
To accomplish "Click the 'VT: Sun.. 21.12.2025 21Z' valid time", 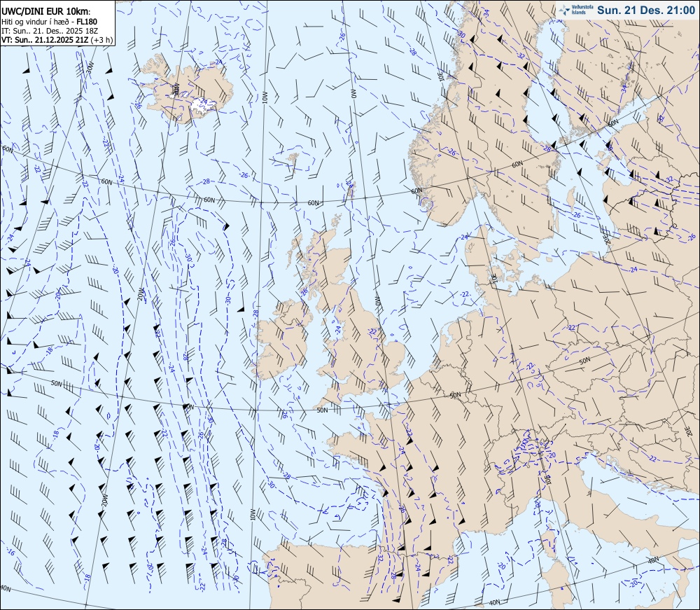I will click(45, 39).
